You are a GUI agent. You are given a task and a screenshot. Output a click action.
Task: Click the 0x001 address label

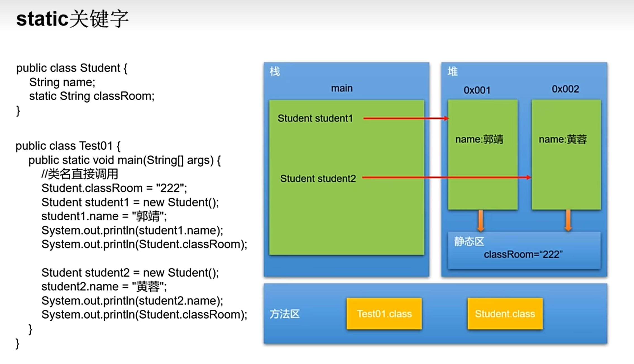477,90
